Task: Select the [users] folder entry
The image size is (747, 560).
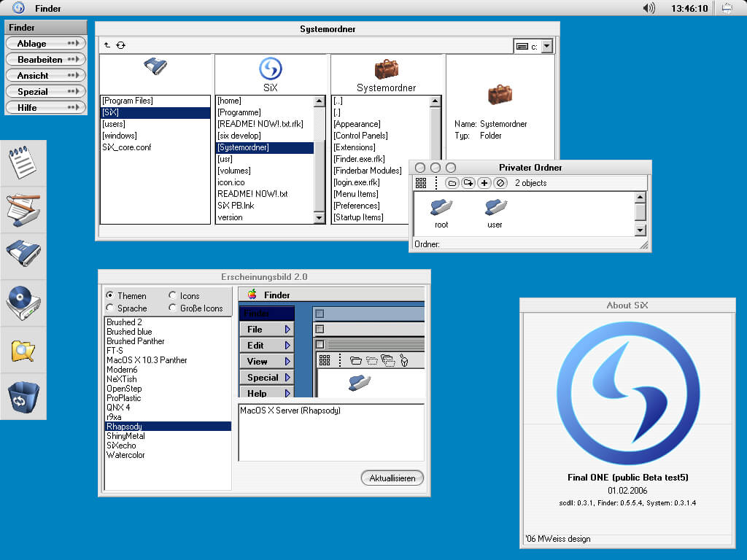Action: [x=155, y=124]
